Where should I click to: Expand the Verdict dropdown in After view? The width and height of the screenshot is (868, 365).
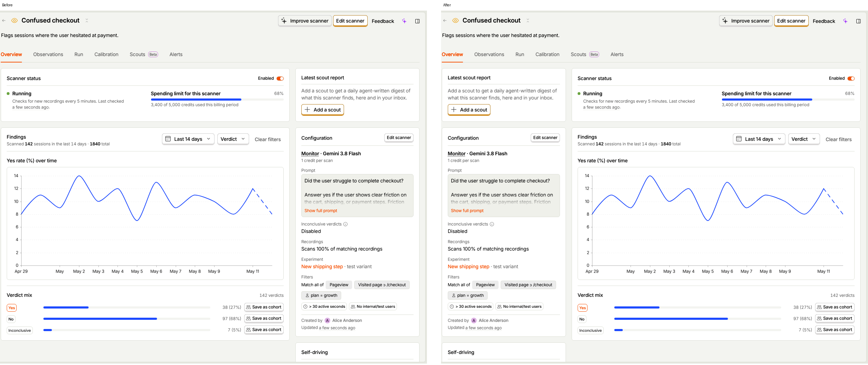point(803,139)
